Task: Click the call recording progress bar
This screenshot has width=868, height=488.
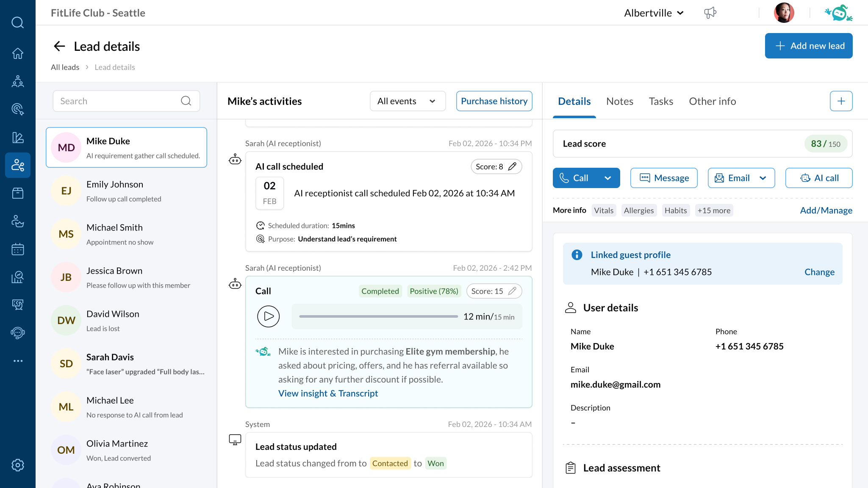Action: [378, 316]
